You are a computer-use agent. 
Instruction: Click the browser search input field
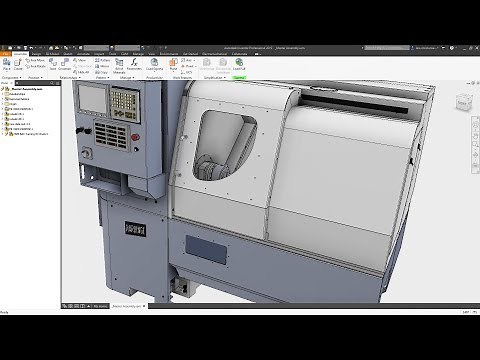point(33,83)
